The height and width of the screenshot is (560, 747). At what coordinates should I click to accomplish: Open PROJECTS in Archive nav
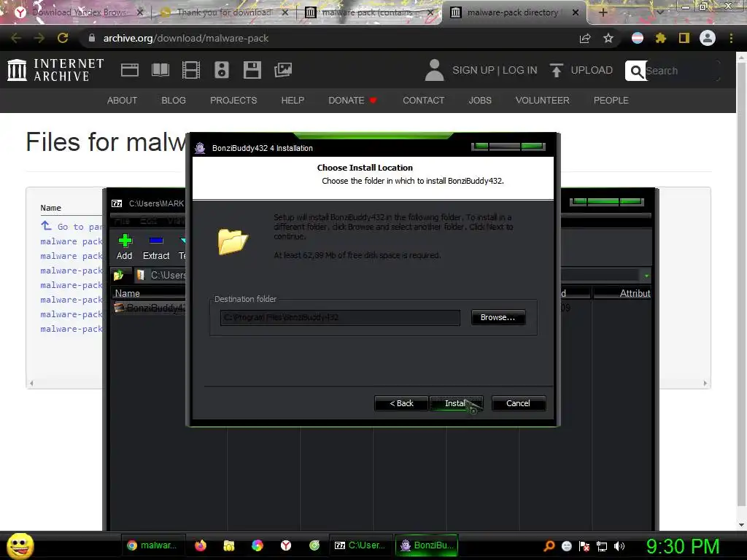pos(233,101)
